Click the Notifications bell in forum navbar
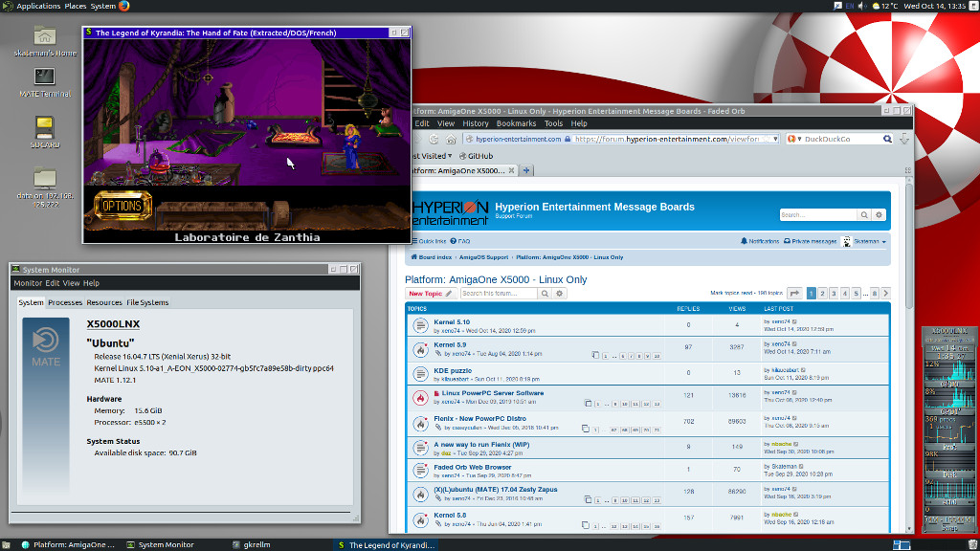 (759, 241)
